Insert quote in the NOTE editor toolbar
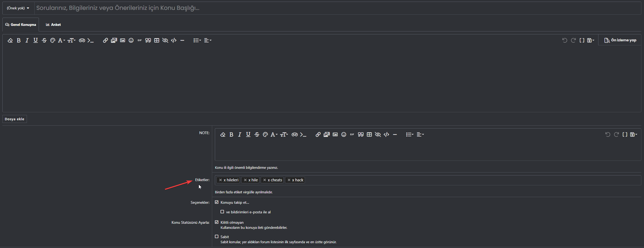Screen dimensions: 644x248 361,134
